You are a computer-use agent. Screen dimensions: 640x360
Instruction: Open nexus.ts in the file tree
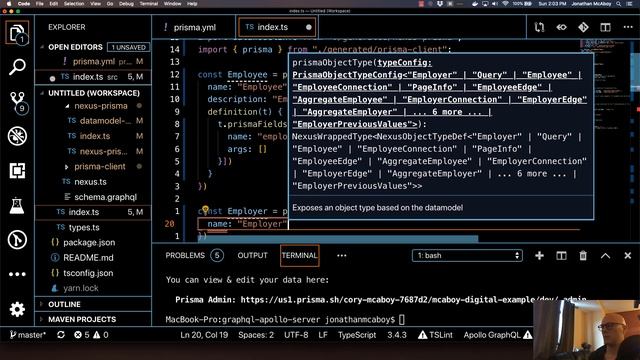[x=93, y=182]
